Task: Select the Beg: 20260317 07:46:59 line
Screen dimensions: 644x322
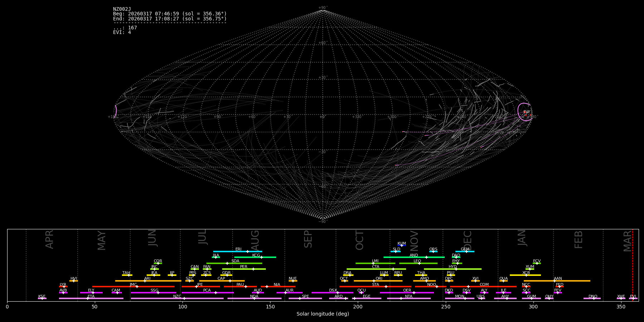Action: point(170,14)
